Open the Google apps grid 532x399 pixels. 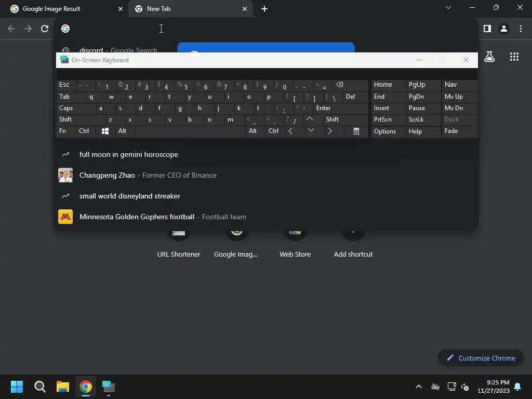click(x=514, y=57)
